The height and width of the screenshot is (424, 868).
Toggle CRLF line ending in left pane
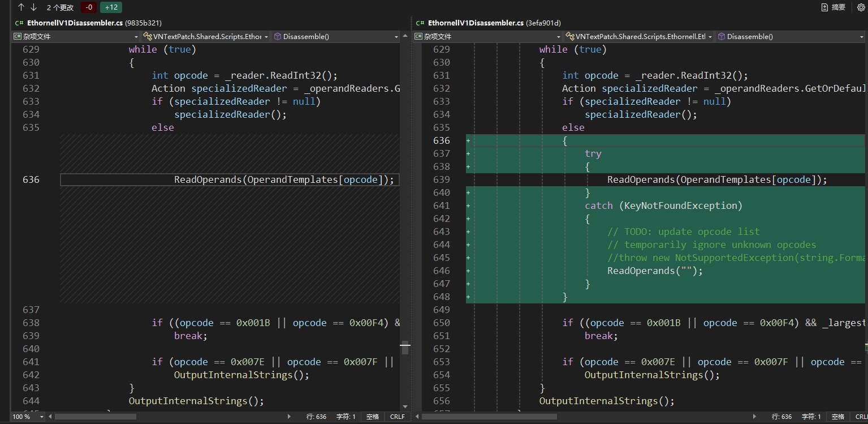point(397,417)
